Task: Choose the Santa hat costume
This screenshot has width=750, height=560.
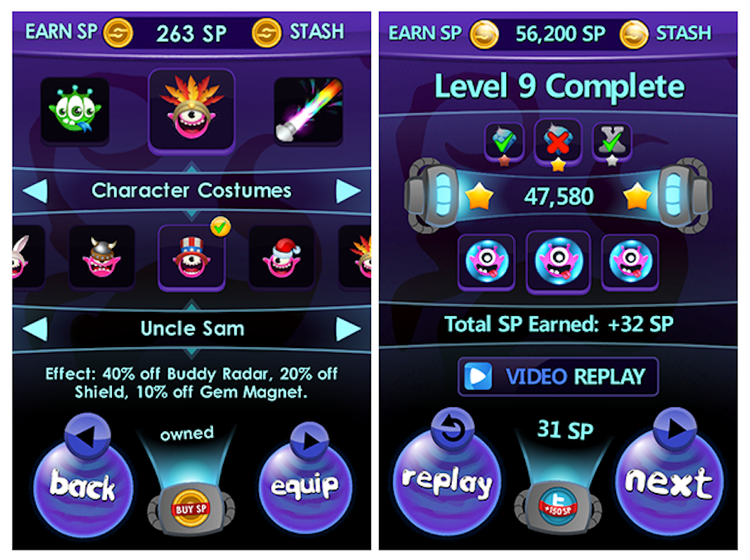Action: (x=282, y=257)
